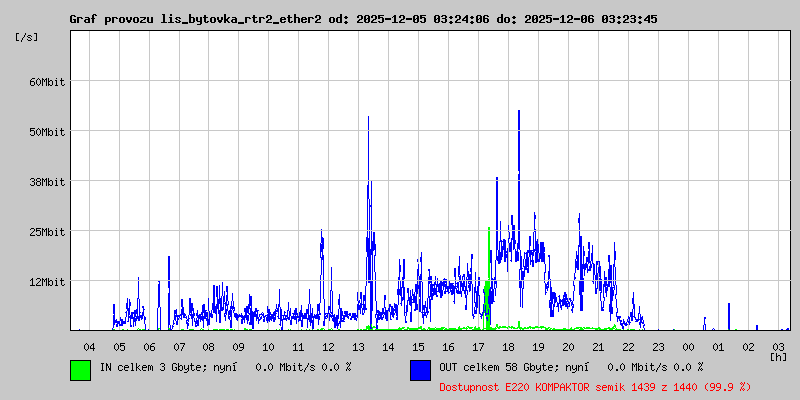Click the '[/s]' unit label at top left
Image resolution: width=800 pixels, height=400 pixels.
click(27, 37)
